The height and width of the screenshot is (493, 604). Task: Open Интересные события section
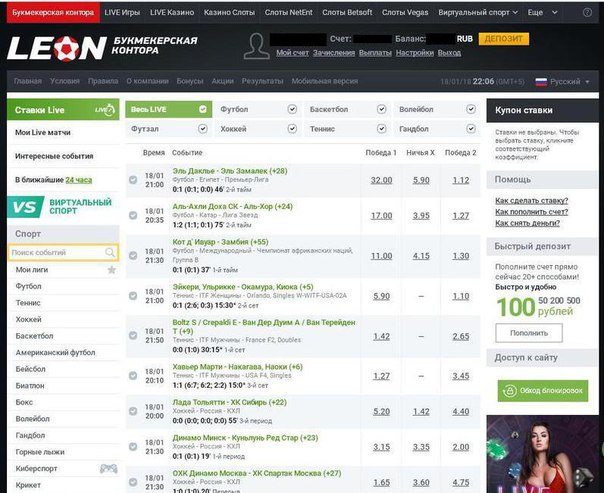point(54,156)
